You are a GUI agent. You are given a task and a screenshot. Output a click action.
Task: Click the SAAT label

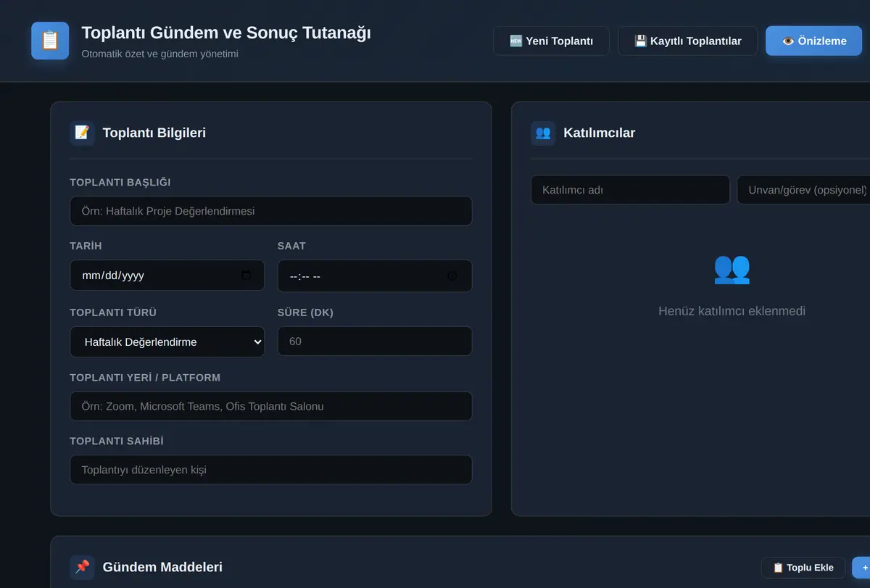pos(291,246)
